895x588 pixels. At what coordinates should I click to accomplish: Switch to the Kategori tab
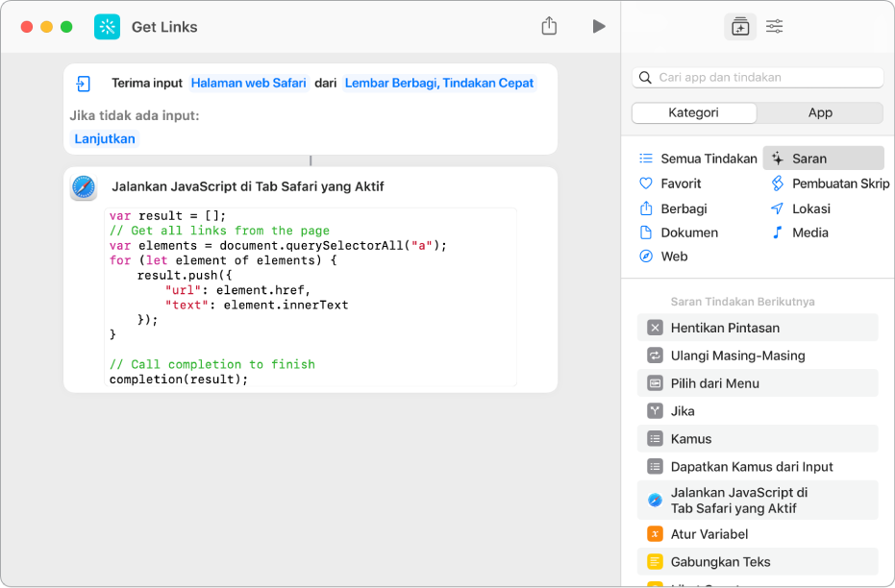[693, 113]
